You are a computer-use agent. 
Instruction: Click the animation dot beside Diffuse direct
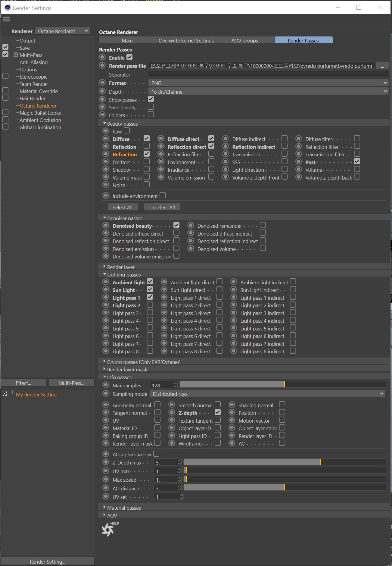tap(161, 139)
